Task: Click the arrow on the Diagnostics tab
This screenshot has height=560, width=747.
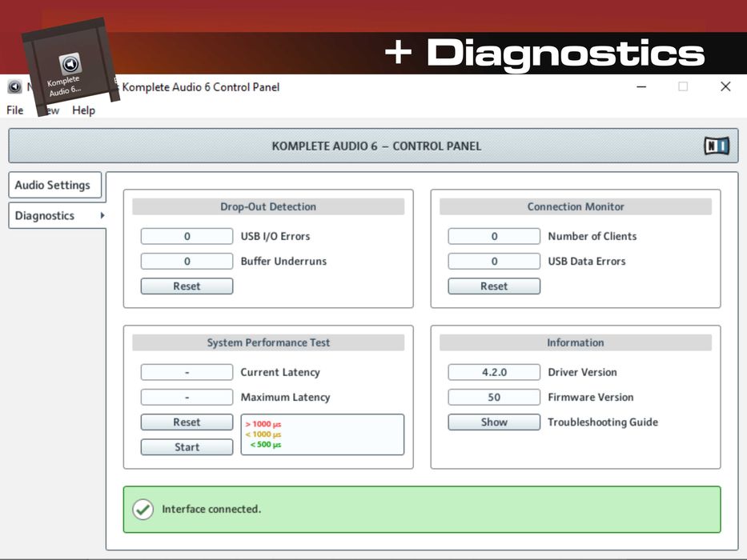Action: coord(102,215)
